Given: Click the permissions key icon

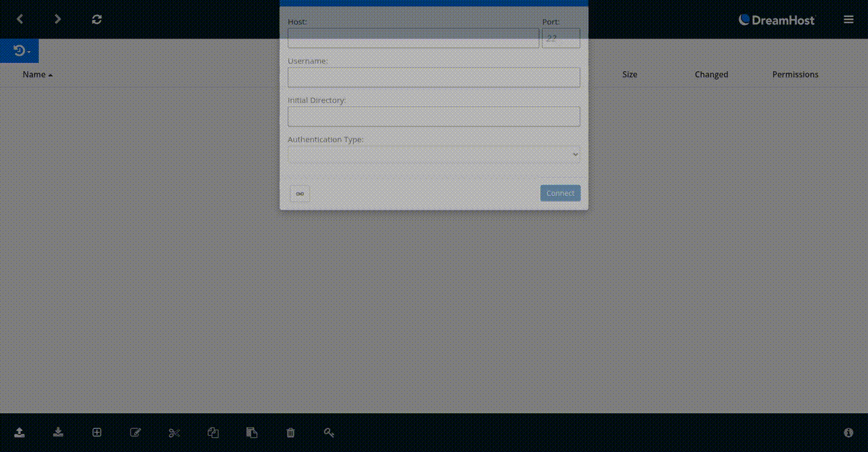Looking at the screenshot, I should click(x=329, y=432).
